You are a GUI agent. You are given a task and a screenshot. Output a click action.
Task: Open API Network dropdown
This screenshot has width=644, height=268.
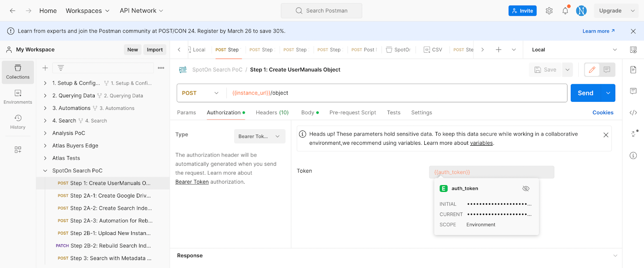point(141,11)
